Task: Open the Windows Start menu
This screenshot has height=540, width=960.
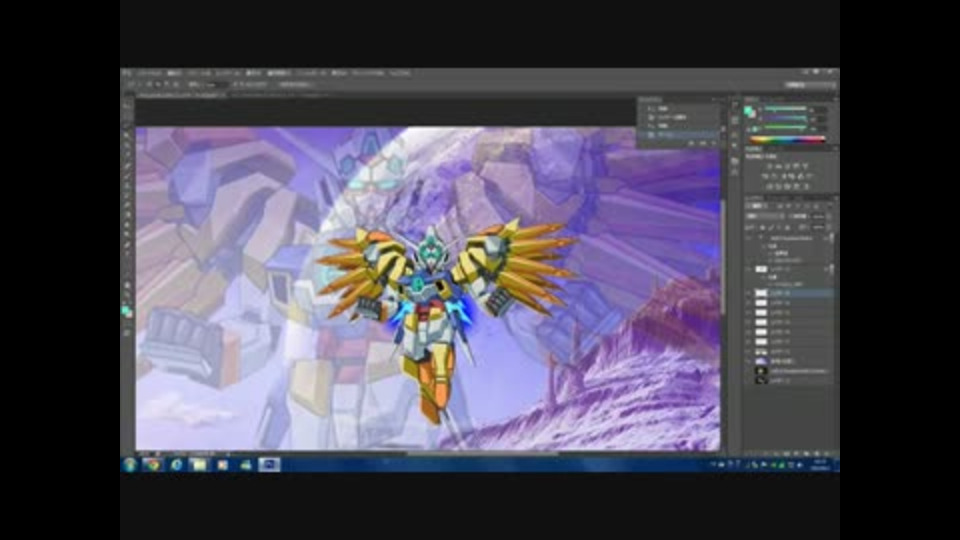Action: (129, 465)
